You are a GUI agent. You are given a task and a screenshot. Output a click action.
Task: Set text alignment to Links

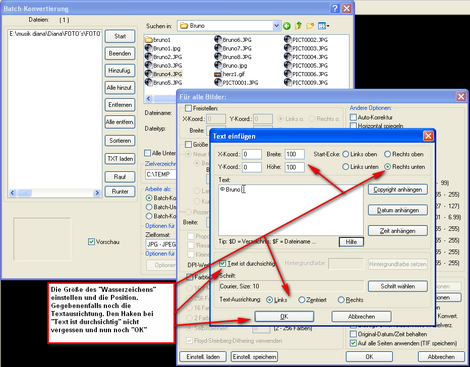pos(269,300)
